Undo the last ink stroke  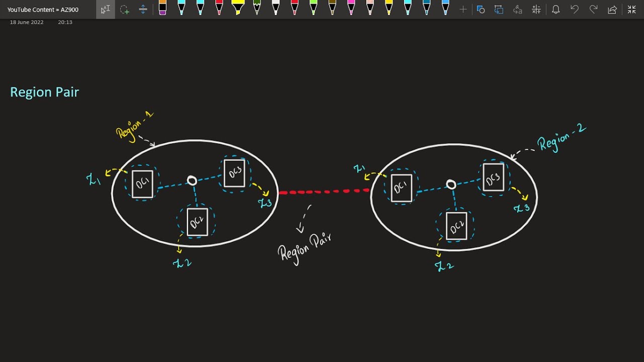pyautogui.click(x=575, y=10)
